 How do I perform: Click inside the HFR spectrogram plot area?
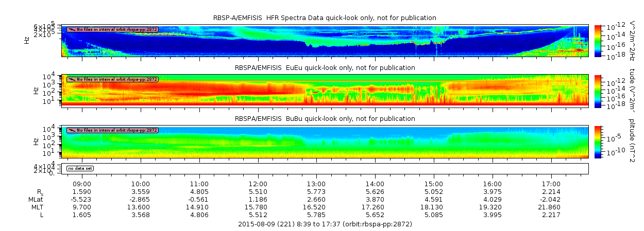coord(325,40)
